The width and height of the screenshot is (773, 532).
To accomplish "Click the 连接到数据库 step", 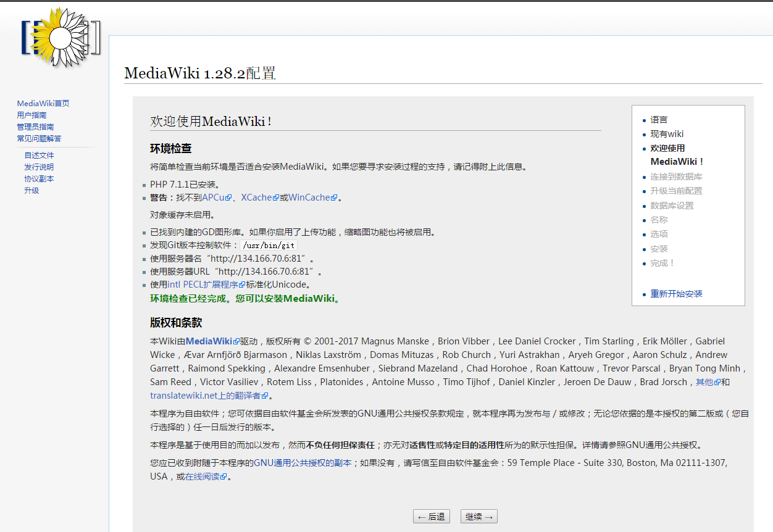I will click(x=676, y=177).
